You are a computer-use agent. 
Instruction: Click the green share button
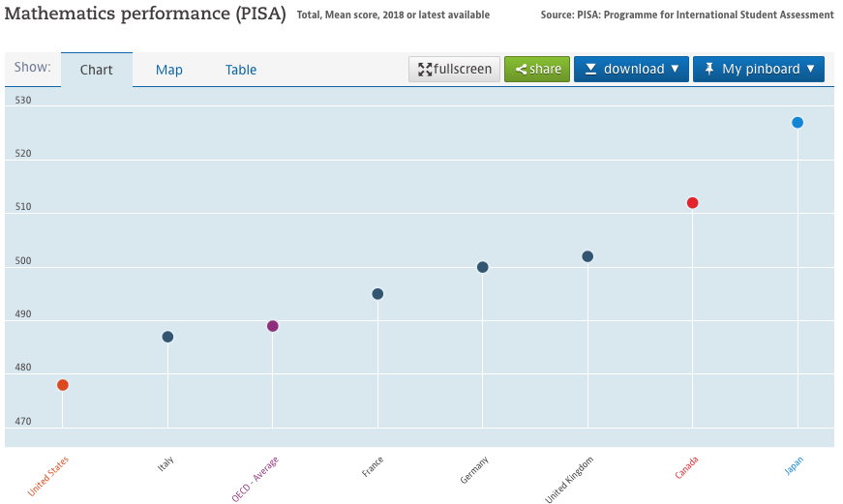point(537,70)
